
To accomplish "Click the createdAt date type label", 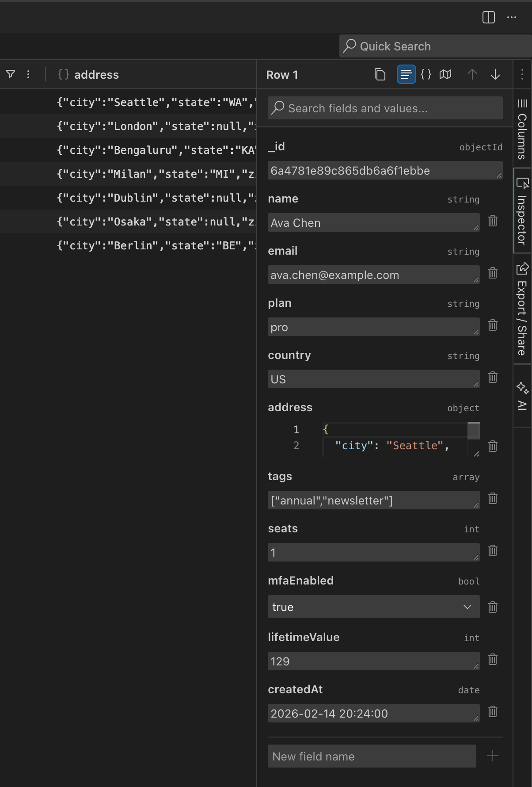I will [469, 690].
